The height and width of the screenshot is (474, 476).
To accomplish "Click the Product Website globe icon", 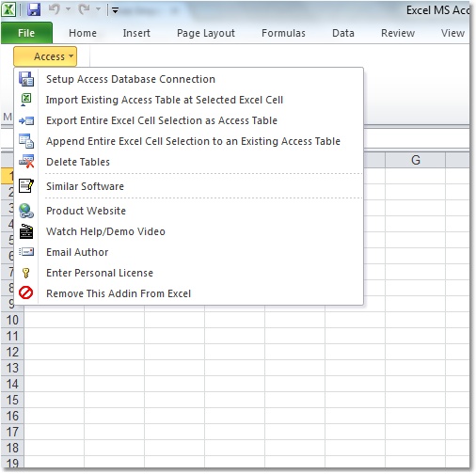I will click(x=26, y=211).
